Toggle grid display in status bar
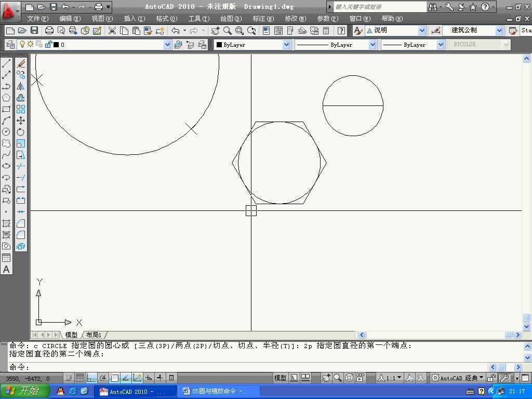The width and height of the screenshot is (532, 399). (80, 378)
